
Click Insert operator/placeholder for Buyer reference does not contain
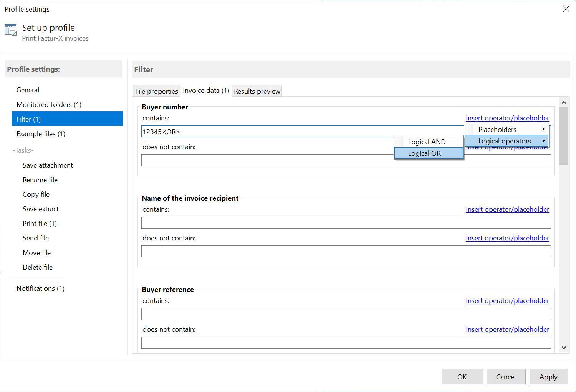(x=507, y=329)
